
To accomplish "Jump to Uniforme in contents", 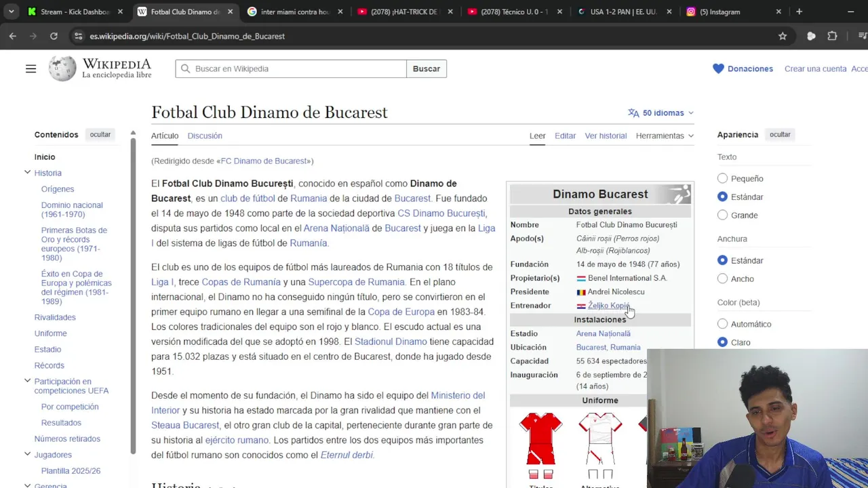I will (x=50, y=333).
